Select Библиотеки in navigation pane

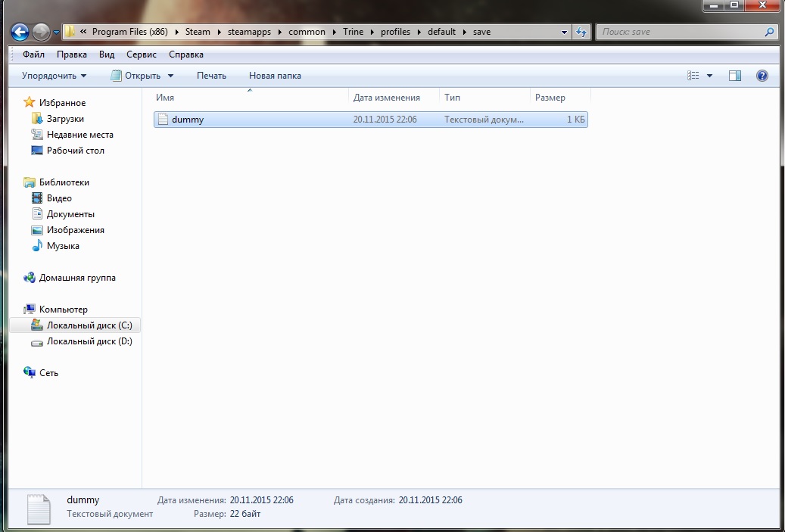(x=64, y=182)
